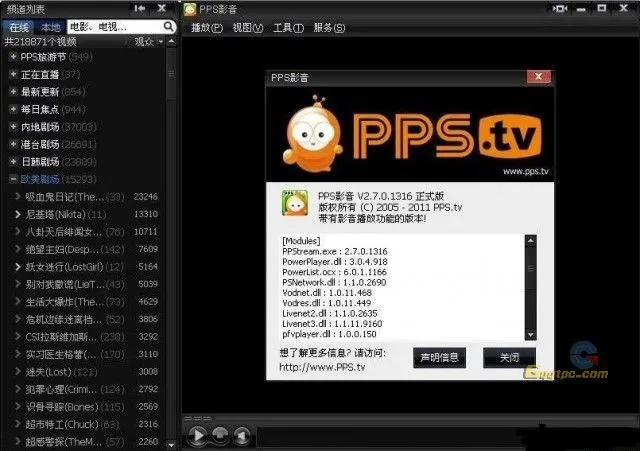Screen dimensions: 640x451
Task: Click the Stop button in player controls
Action: (x=220, y=434)
